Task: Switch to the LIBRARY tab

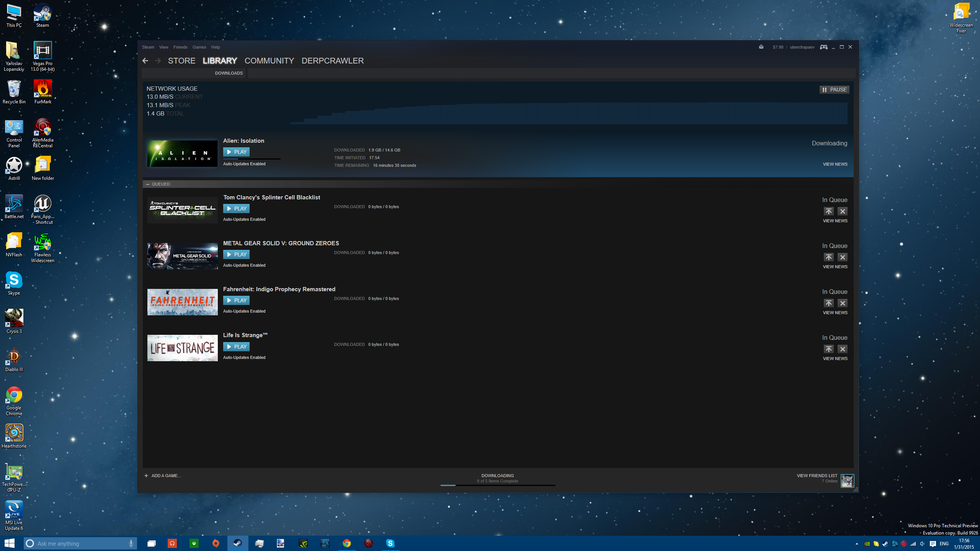Action: [220, 61]
